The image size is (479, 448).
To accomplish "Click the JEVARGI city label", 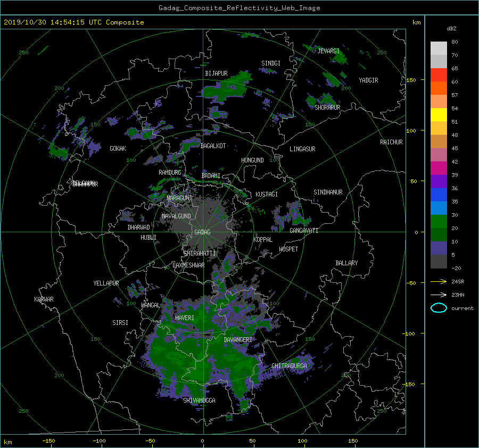I will pyautogui.click(x=328, y=51).
